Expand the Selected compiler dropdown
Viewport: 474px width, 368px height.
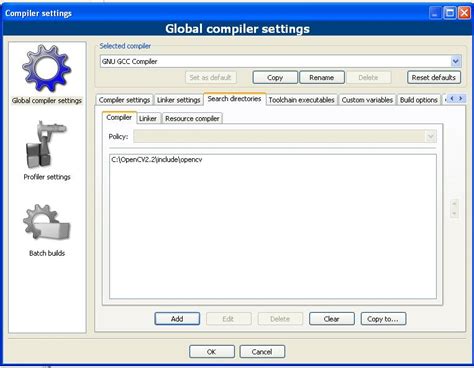click(x=456, y=61)
